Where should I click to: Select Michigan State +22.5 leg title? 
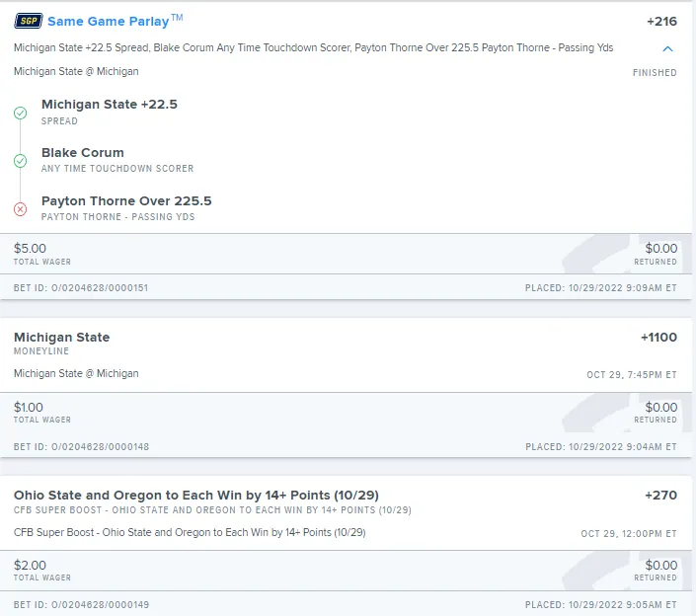[110, 105]
